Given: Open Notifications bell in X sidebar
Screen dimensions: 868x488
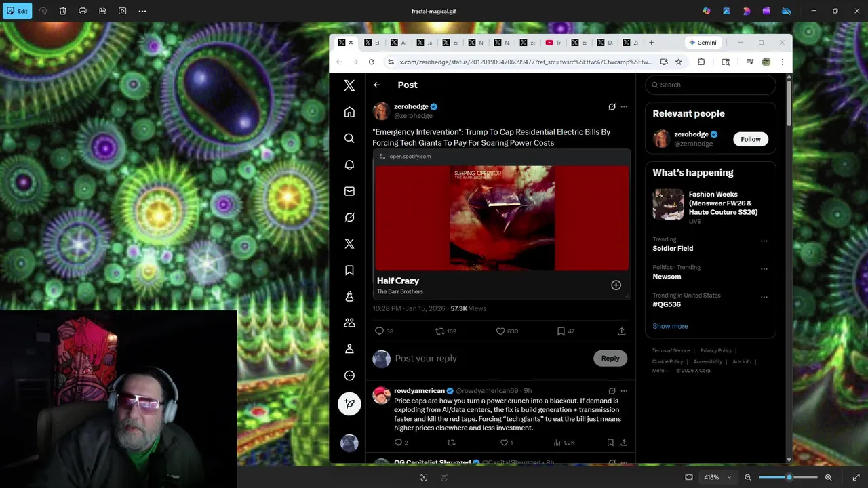Looking at the screenshot, I should (349, 165).
